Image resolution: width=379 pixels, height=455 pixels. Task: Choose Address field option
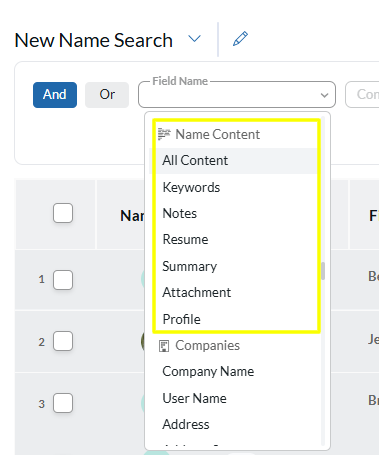tap(233, 425)
